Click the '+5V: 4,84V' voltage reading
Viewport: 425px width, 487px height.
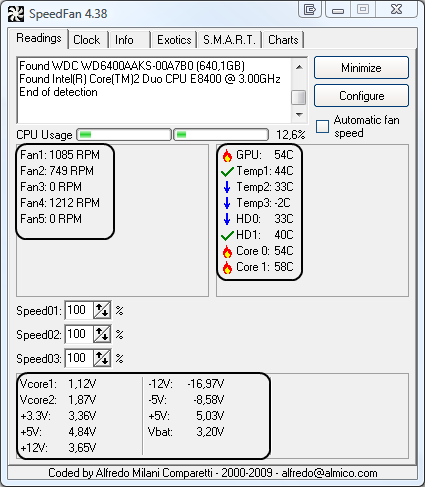[58, 432]
